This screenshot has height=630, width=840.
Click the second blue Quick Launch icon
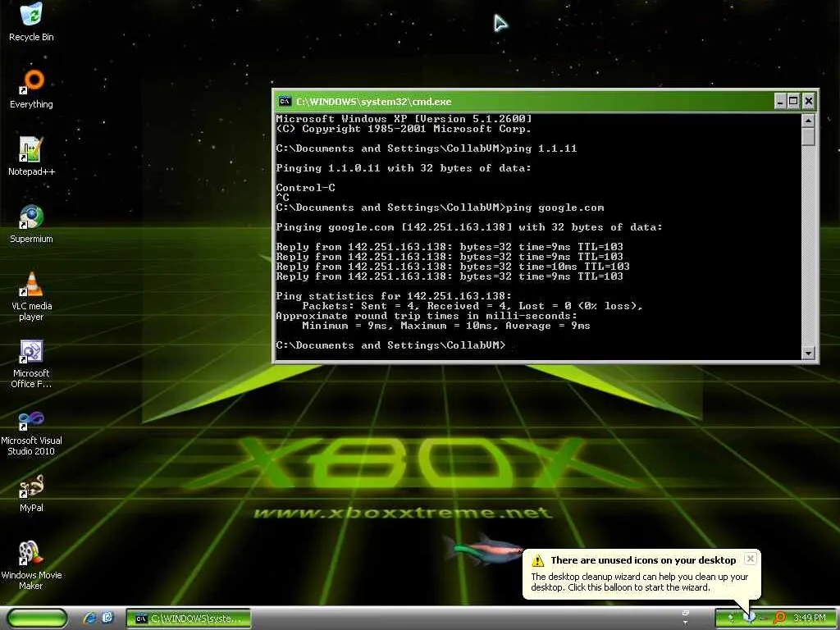point(107,618)
